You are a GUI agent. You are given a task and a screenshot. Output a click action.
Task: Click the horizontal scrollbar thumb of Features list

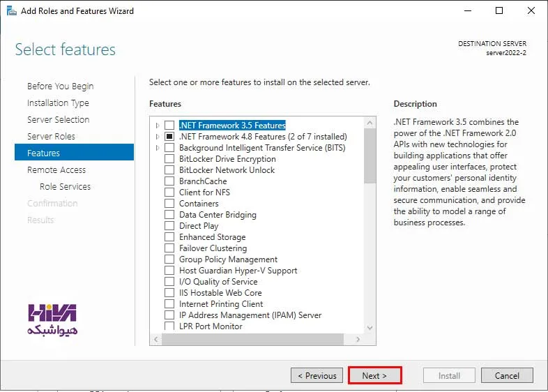pyautogui.click(x=252, y=339)
